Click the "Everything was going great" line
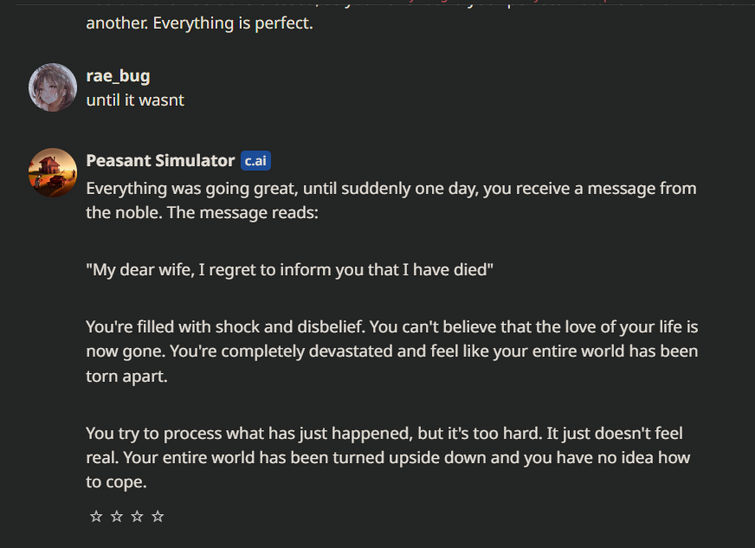This screenshot has width=755, height=548. pos(391,188)
